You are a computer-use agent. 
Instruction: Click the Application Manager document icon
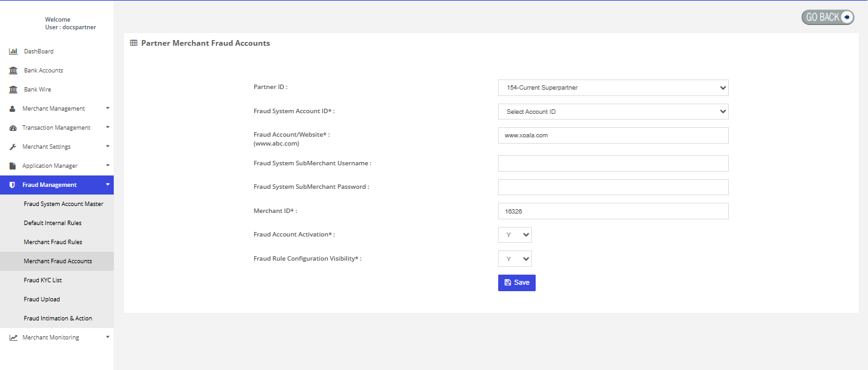tap(13, 166)
